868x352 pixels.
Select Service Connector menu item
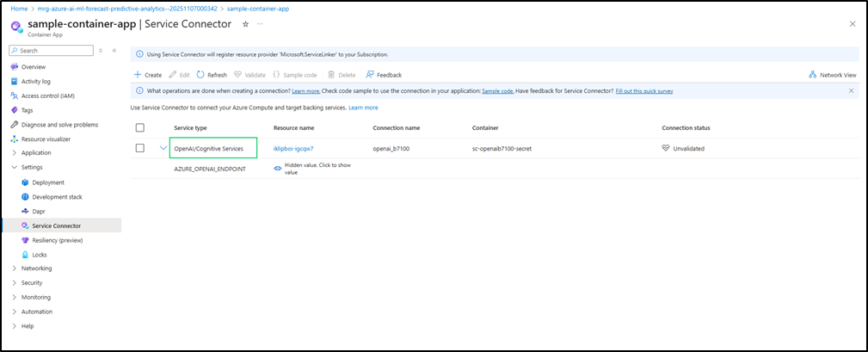[x=56, y=225]
